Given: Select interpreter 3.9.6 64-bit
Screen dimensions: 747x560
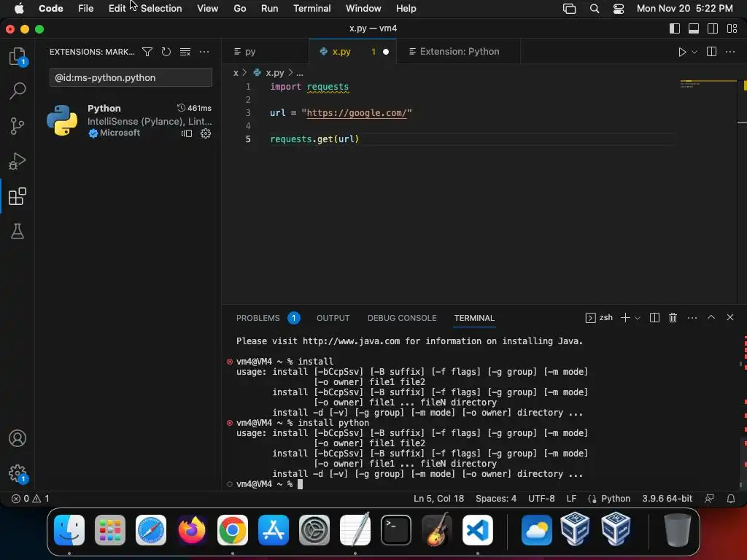Looking at the screenshot, I should (667, 499).
